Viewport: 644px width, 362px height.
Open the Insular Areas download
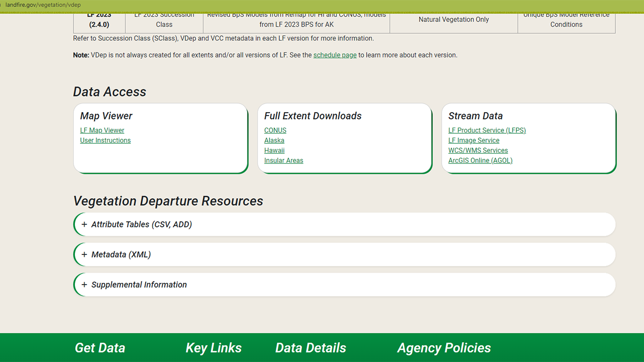(283, 160)
